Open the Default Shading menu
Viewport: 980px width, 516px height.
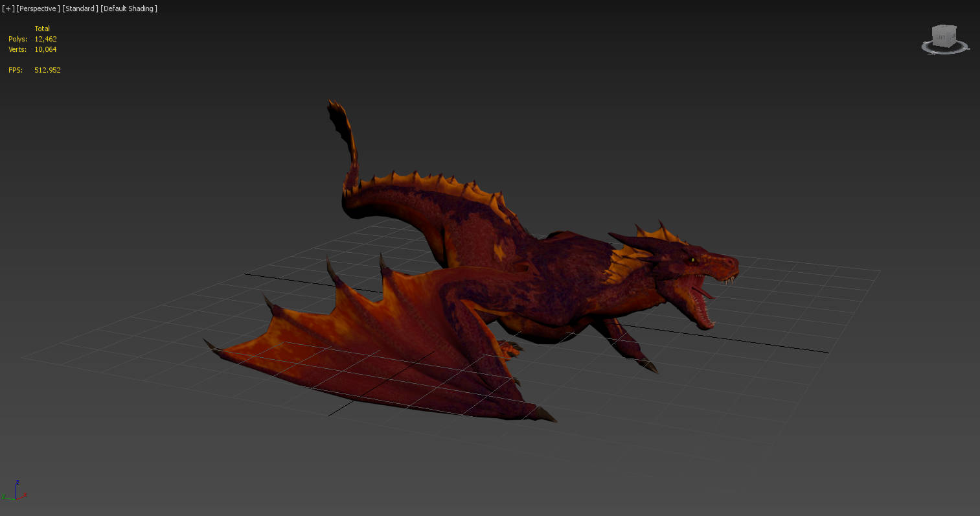(x=129, y=8)
